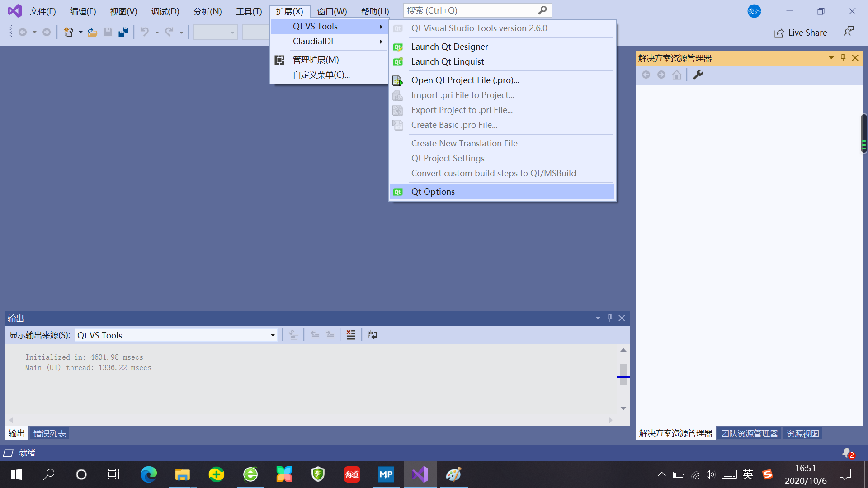Open the New Project dropdown arrow
Screen dimensions: 868x488
80,32
